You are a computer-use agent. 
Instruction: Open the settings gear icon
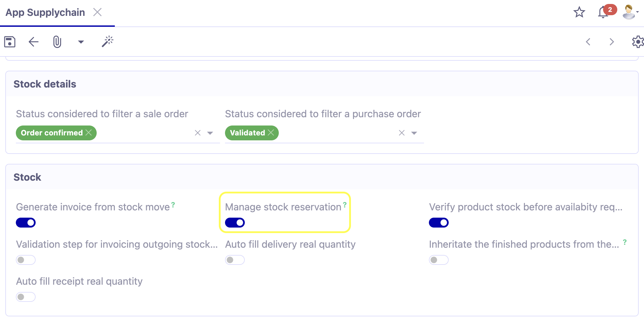point(638,42)
